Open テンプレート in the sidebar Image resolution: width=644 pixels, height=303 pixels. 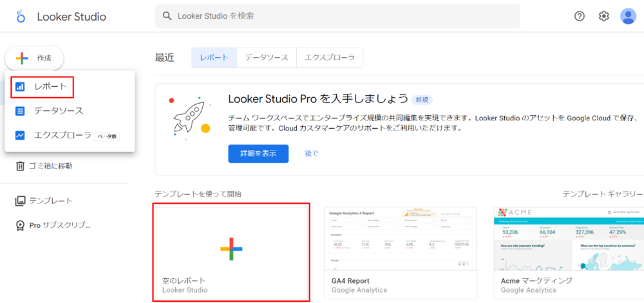(44, 201)
